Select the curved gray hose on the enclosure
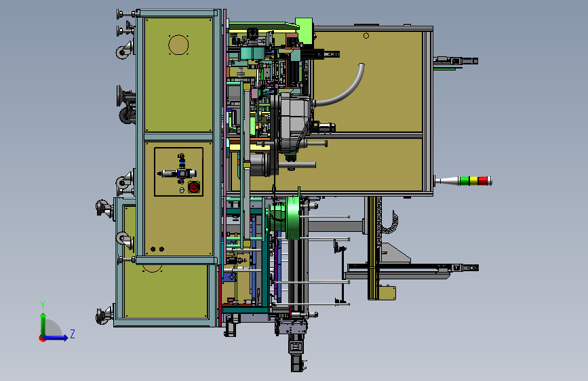 [x=341, y=86]
